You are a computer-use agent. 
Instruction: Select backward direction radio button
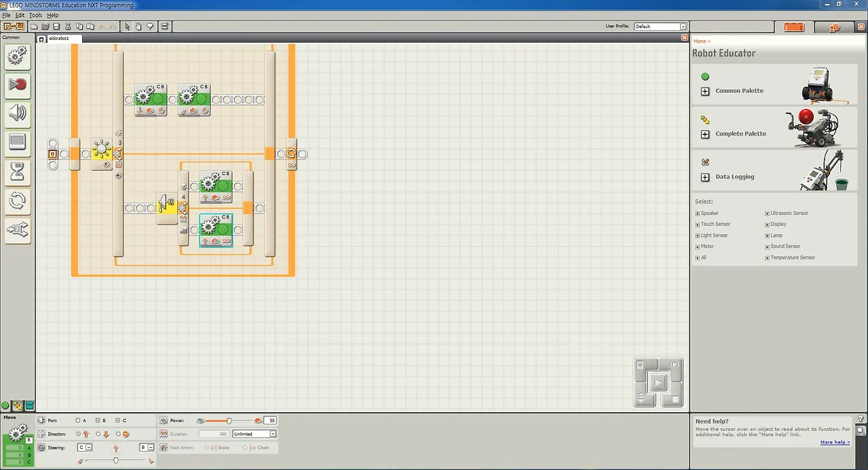click(x=98, y=434)
